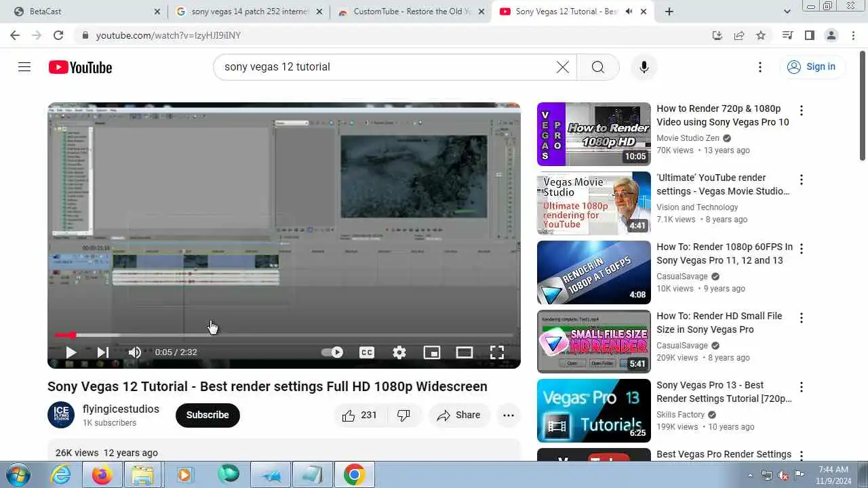868x488 pixels.
Task: Open more actions menu below video
Action: coord(509,415)
